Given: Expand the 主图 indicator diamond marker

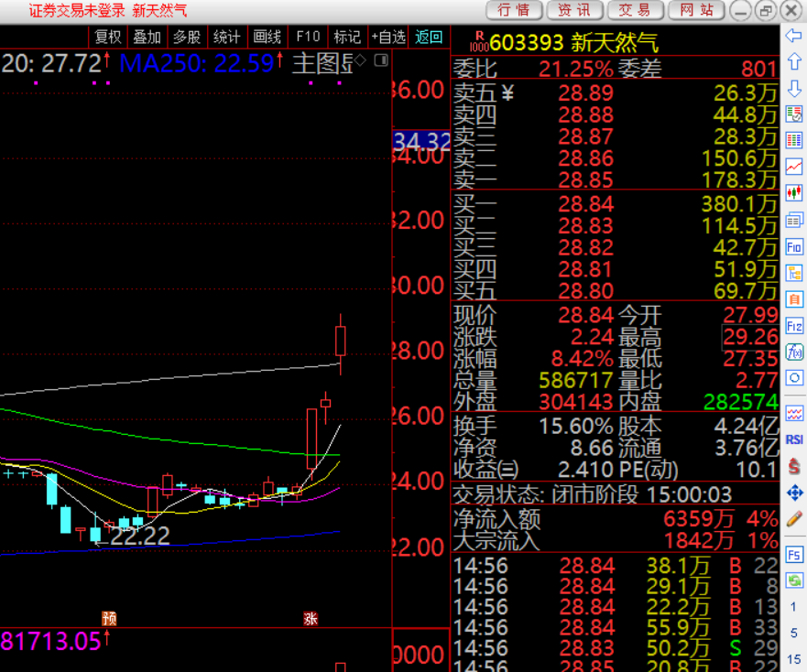Looking at the screenshot, I should 361,60.
